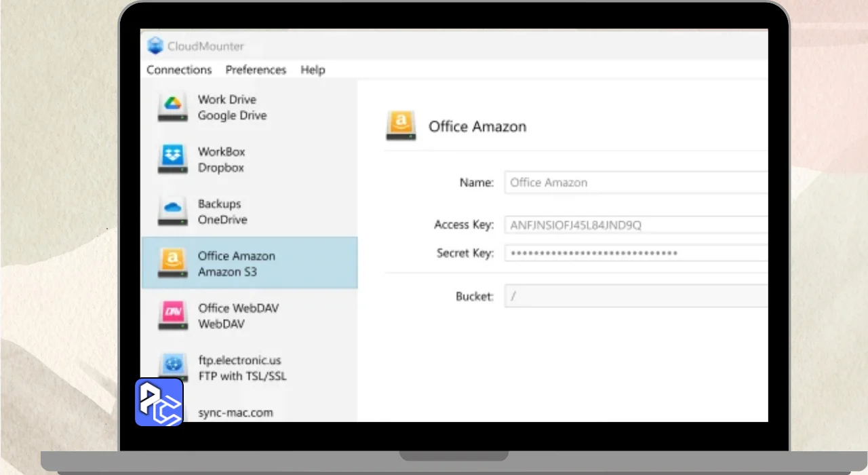Click the Name input field
The width and height of the screenshot is (868, 475).
(636, 183)
